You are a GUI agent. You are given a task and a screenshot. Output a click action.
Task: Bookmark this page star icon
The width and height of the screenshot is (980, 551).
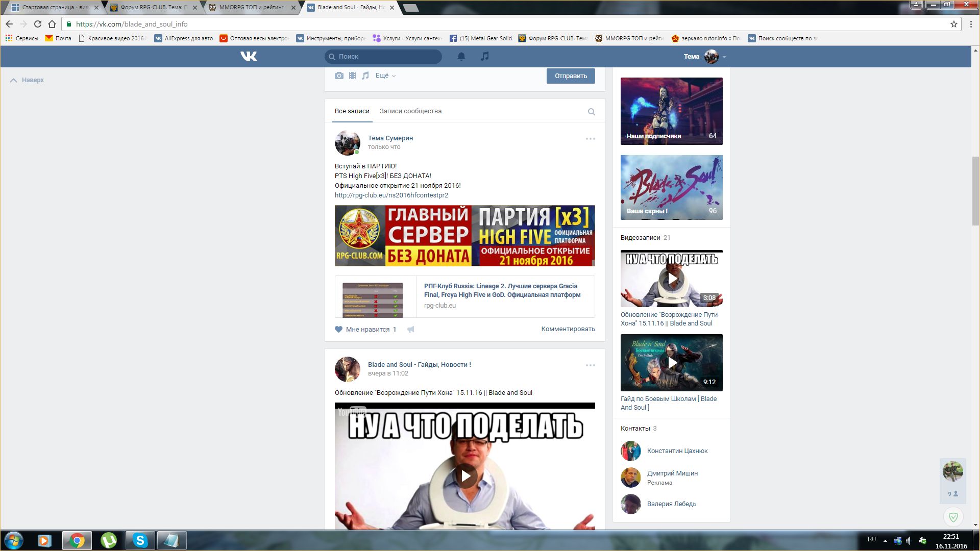pos(953,24)
